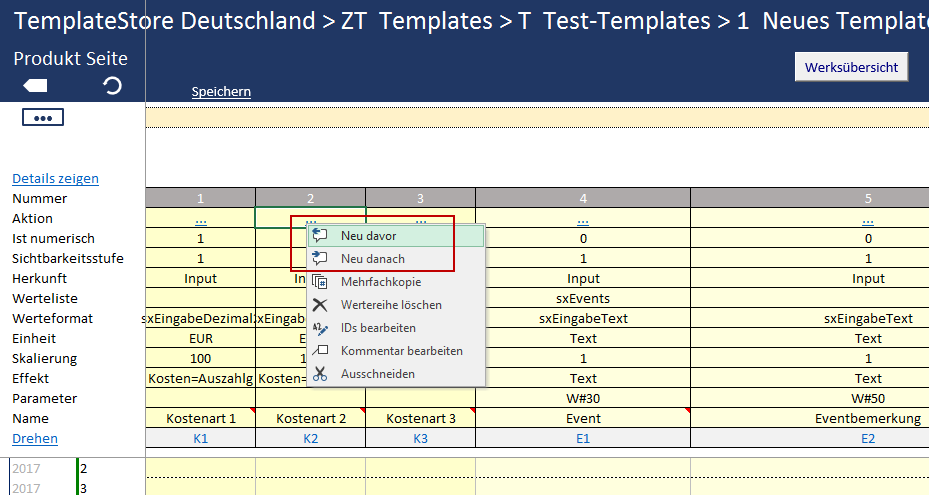Open the Aktion '...' menu in column 4
Screen dimensions: 929x495
[x=583, y=219]
